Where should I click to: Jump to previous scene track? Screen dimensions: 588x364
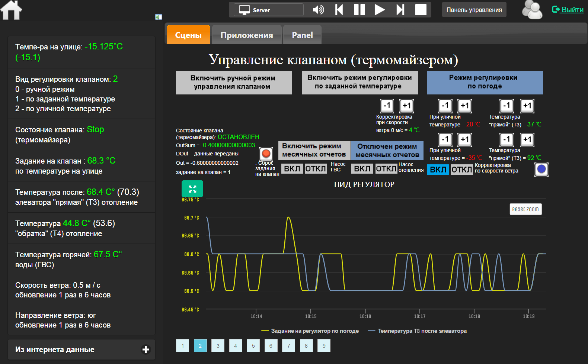(x=339, y=10)
